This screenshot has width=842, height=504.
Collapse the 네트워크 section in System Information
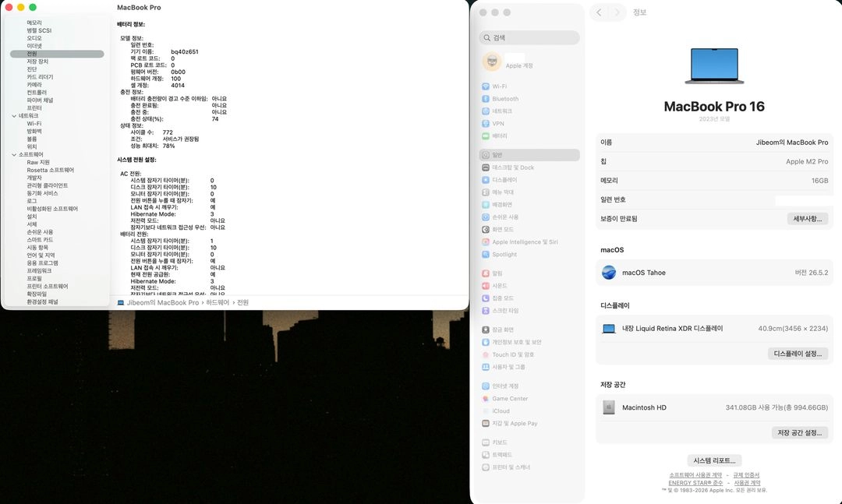(14, 116)
